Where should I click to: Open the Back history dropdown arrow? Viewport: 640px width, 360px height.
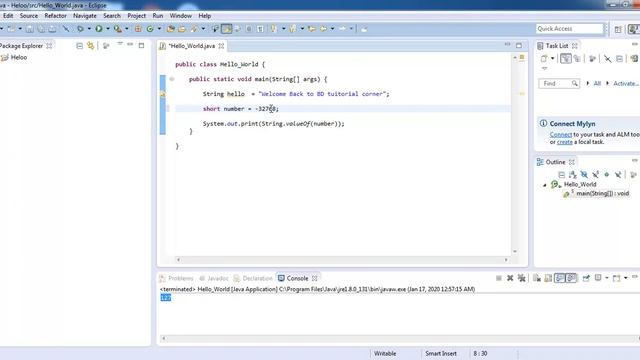point(332,29)
